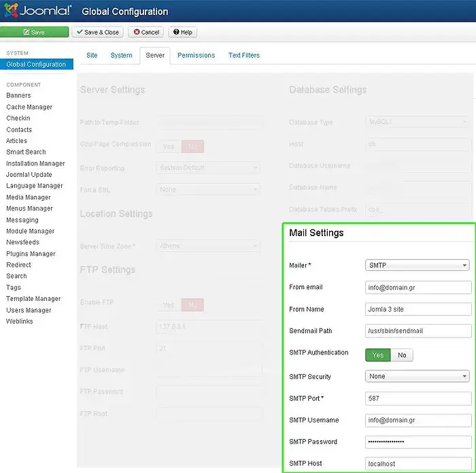Viewport: 476px width, 473px height.
Task: Click the Database Tables Prefix field
Action: tap(418, 210)
